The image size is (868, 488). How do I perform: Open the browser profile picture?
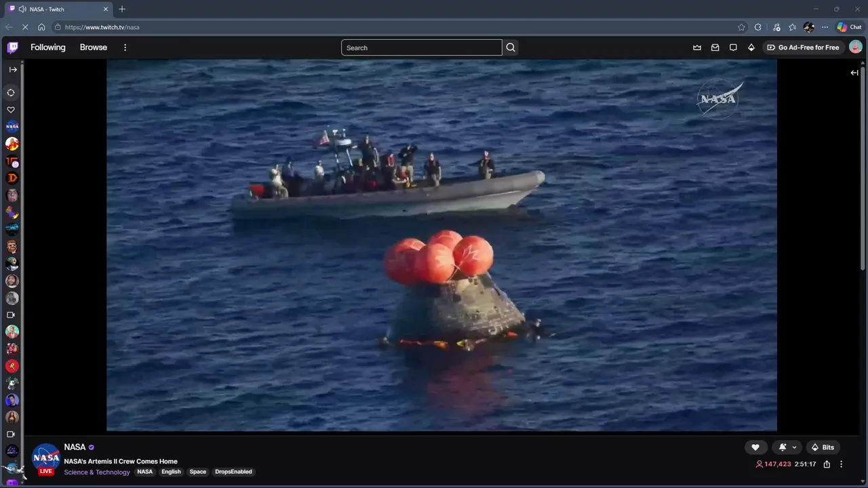pyautogui.click(x=808, y=27)
